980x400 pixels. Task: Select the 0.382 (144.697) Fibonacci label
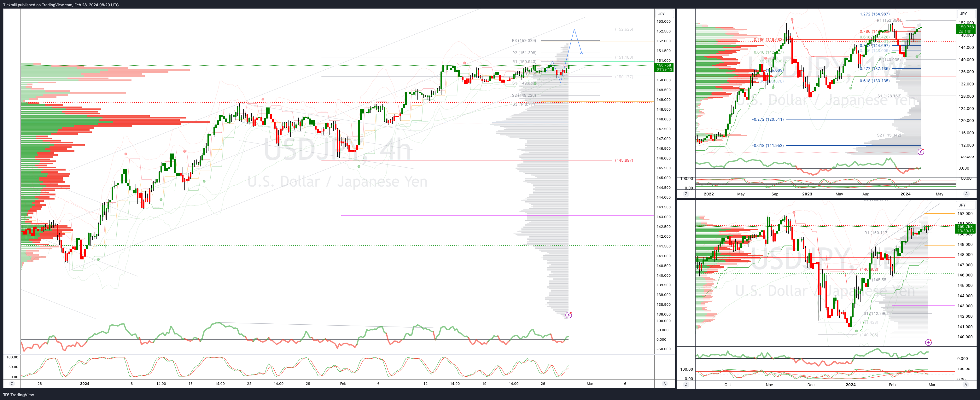pyautogui.click(x=875, y=46)
